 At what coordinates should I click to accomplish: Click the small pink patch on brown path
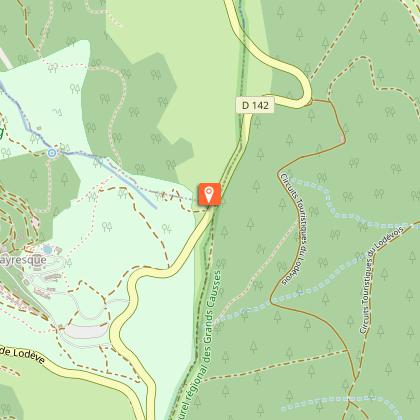343,139
